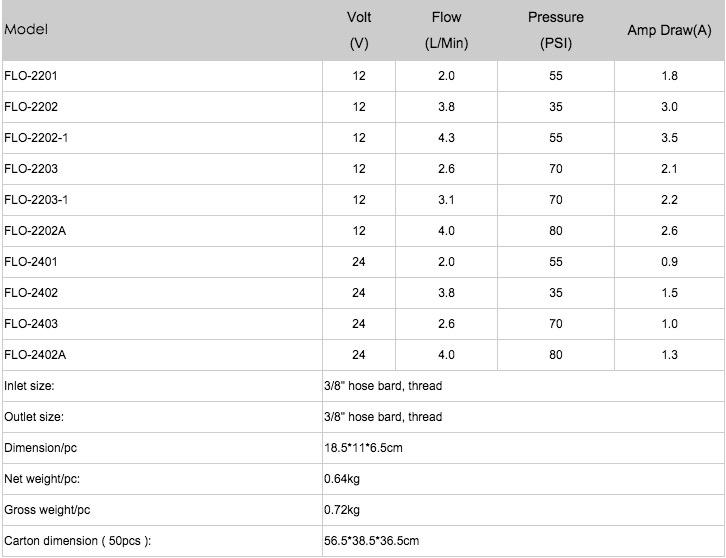This screenshot has height=558, width=726.
Task: Click the 18.5*11*6.5cm dimension value
Action: 363,448
